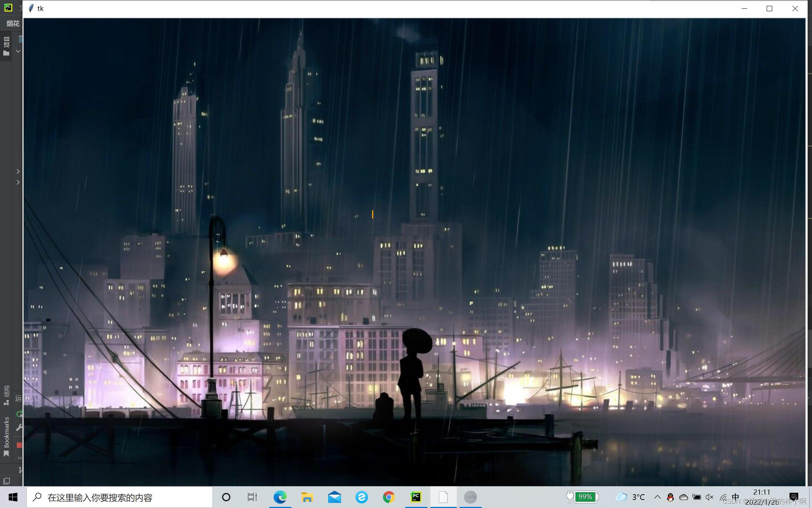812x508 pixels.
Task: Click the QQ penguin tray icon
Action: (670, 497)
